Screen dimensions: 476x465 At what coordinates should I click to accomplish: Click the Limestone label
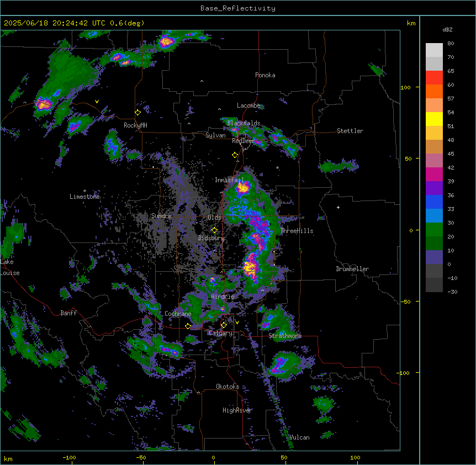84,197
